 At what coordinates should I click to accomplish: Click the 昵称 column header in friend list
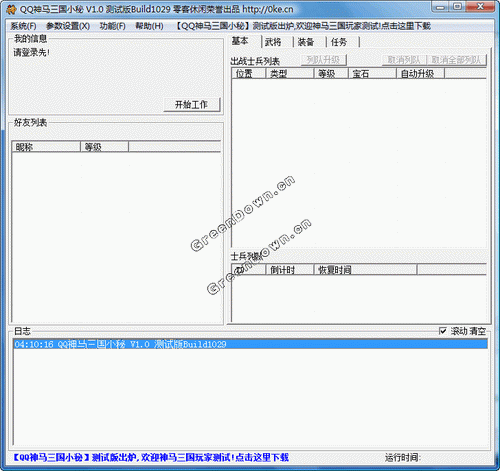(46, 147)
